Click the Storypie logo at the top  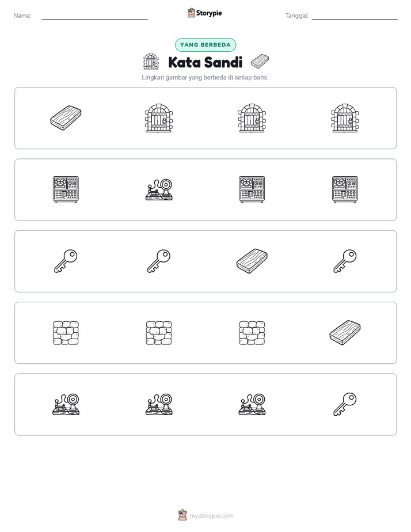click(x=205, y=13)
